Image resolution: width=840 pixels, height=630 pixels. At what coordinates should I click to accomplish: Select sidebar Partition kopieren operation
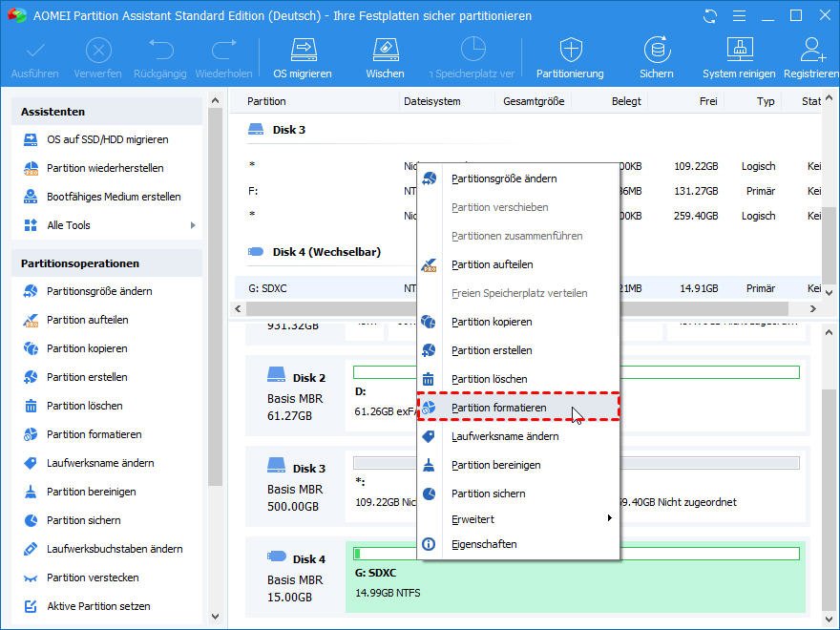(x=87, y=348)
